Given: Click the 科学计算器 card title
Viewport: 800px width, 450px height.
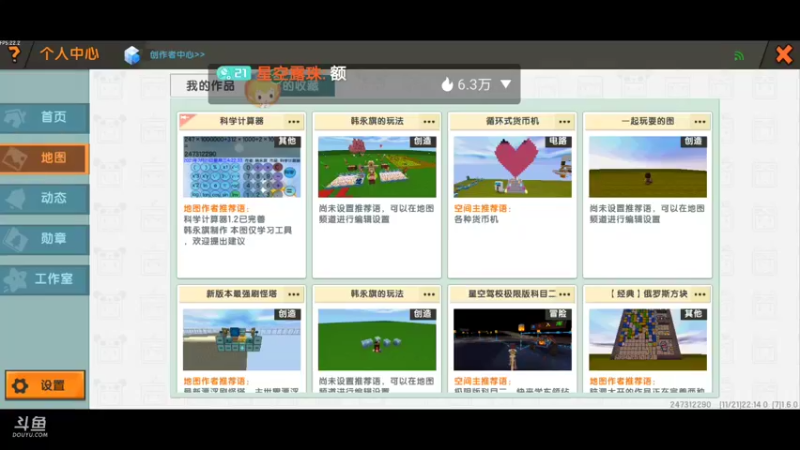Looking at the screenshot, I should click(x=241, y=121).
